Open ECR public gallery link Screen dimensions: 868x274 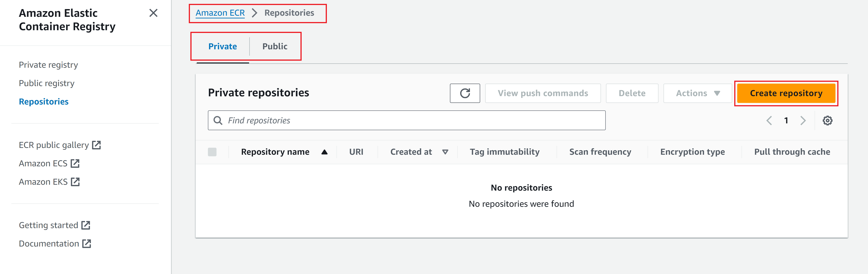click(54, 145)
